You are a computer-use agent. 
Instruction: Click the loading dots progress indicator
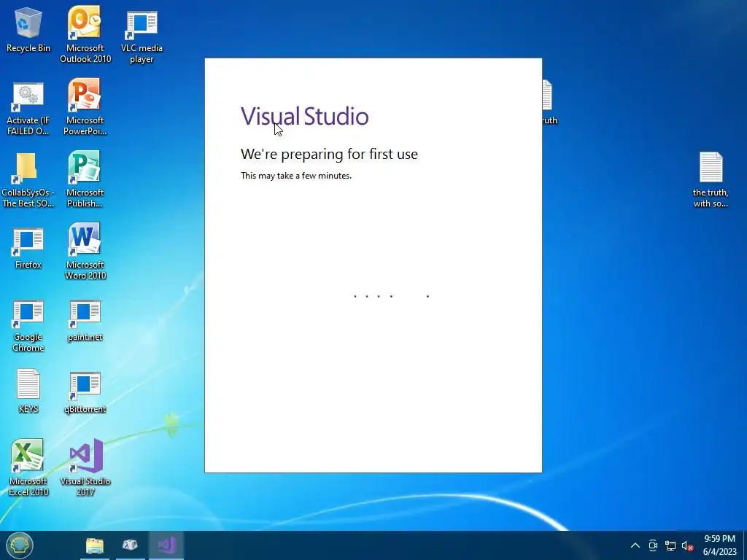pyautogui.click(x=392, y=296)
